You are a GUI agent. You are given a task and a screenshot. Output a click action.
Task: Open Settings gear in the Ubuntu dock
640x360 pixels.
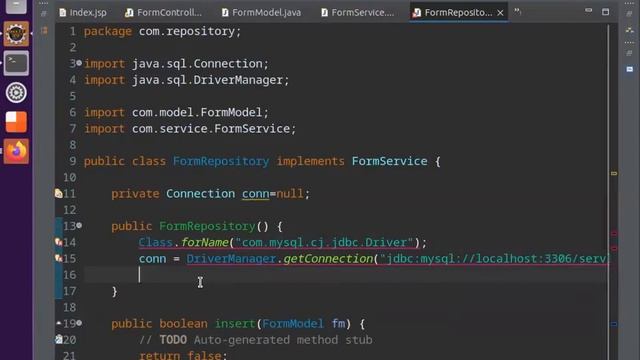(x=16, y=93)
